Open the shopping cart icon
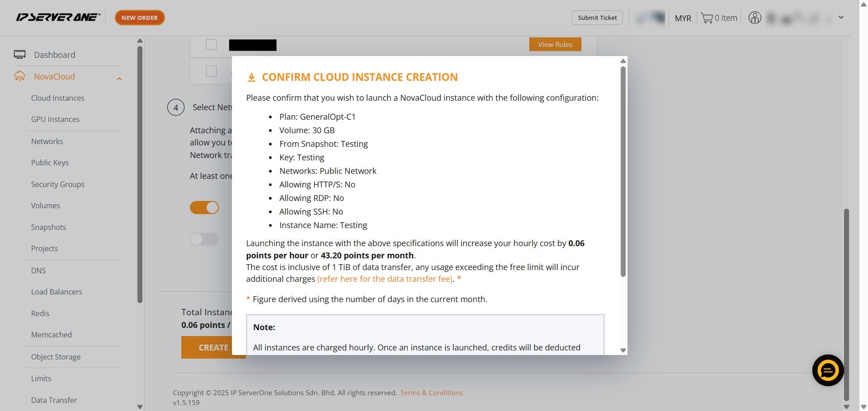Viewport: 868px width, 411px height. (707, 18)
